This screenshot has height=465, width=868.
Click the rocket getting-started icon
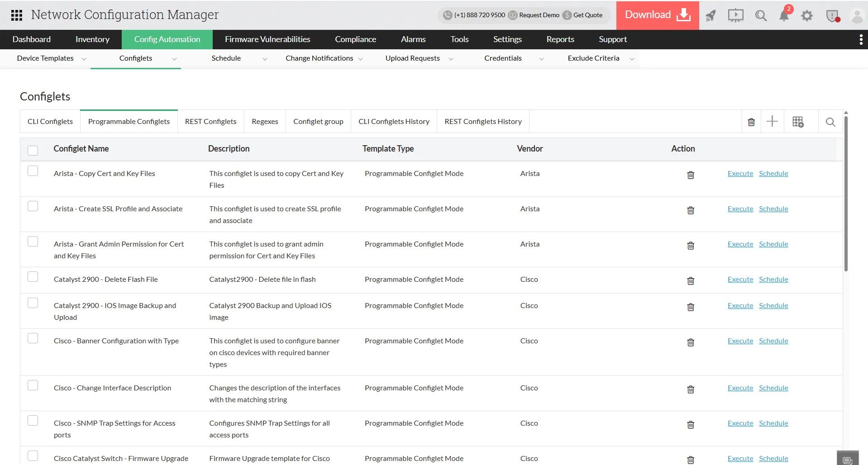(711, 15)
